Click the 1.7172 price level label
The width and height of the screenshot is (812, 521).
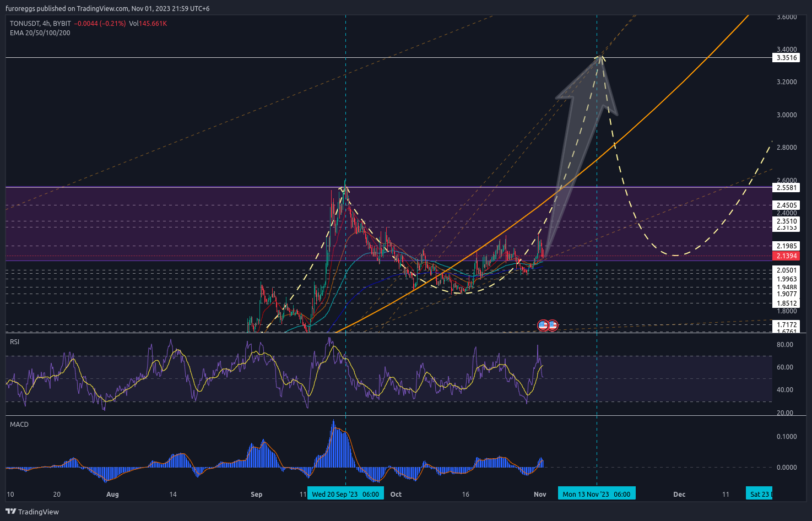[787, 325]
